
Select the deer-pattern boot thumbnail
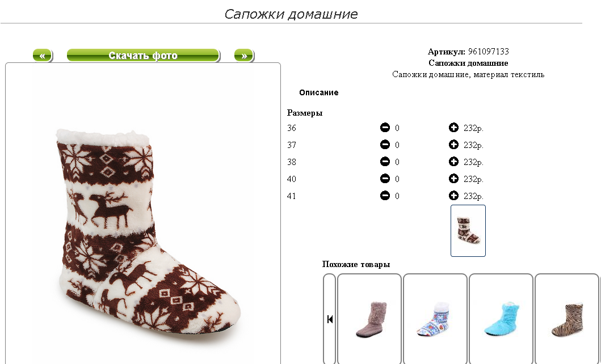[x=468, y=231]
